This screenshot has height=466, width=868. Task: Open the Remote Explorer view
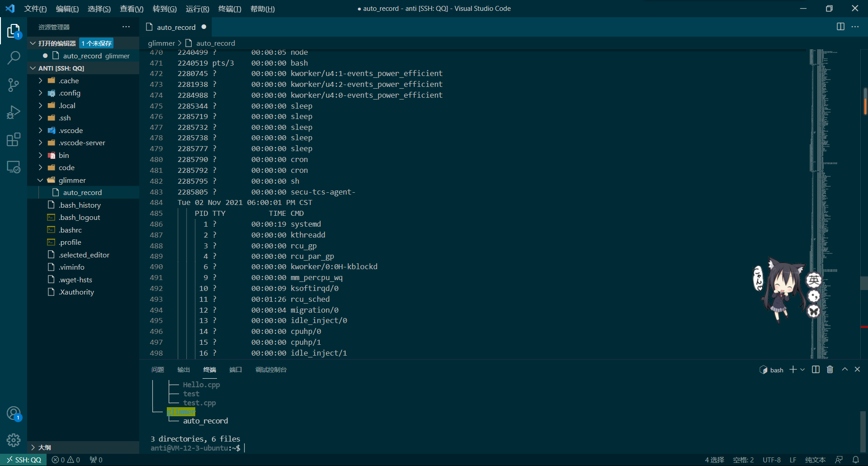[x=14, y=167]
